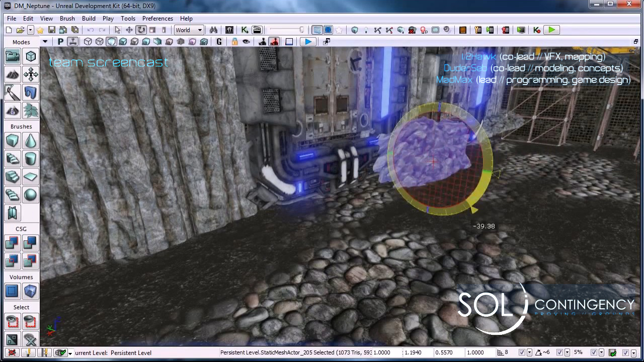
Task: Open the Tools menu
Action: click(x=128, y=19)
